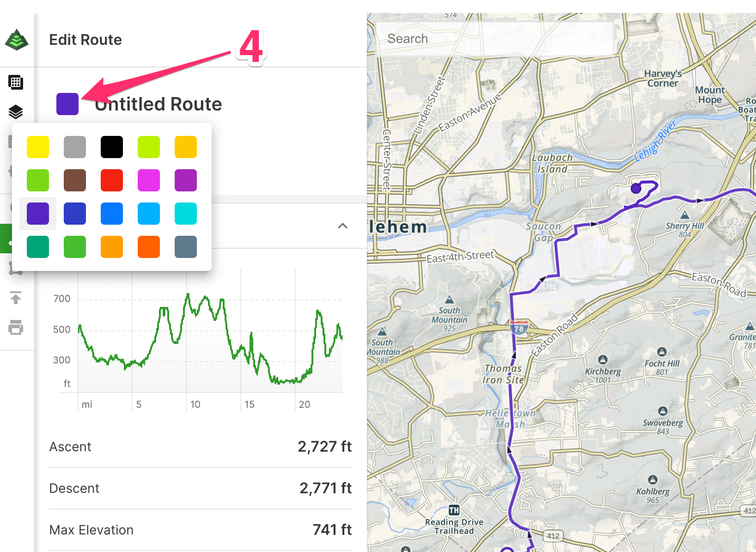
Task: Click the Reading Drive Trailhead marker
Action: coord(454,510)
